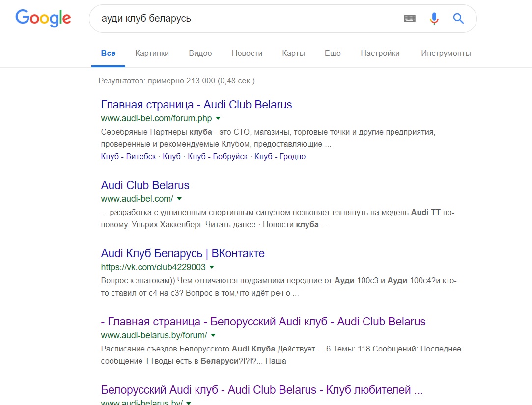Image resolution: width=532 pixels, height=405 pixels.
Task: Open Инструменты search tools
Action: pos(446,53)
